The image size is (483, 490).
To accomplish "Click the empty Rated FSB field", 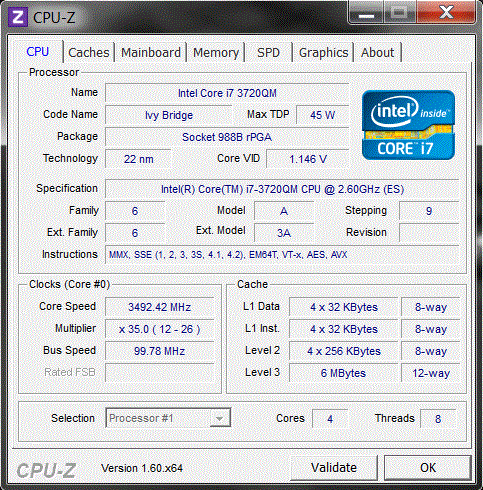I will [x=160, y=373].
